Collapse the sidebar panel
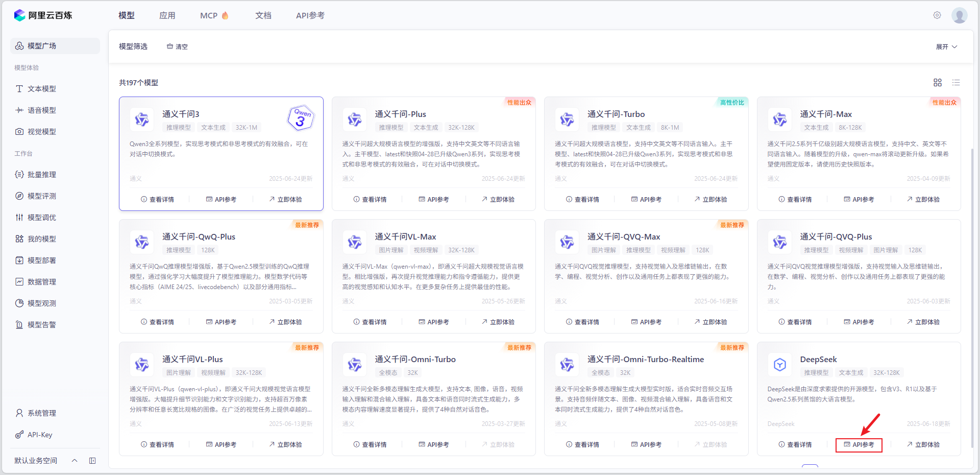This screenshot has width=980, height=475. (x=92, y=460)
